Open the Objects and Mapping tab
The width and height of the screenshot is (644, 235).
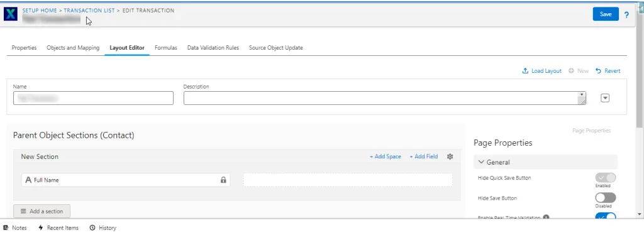tap(73, 48)
